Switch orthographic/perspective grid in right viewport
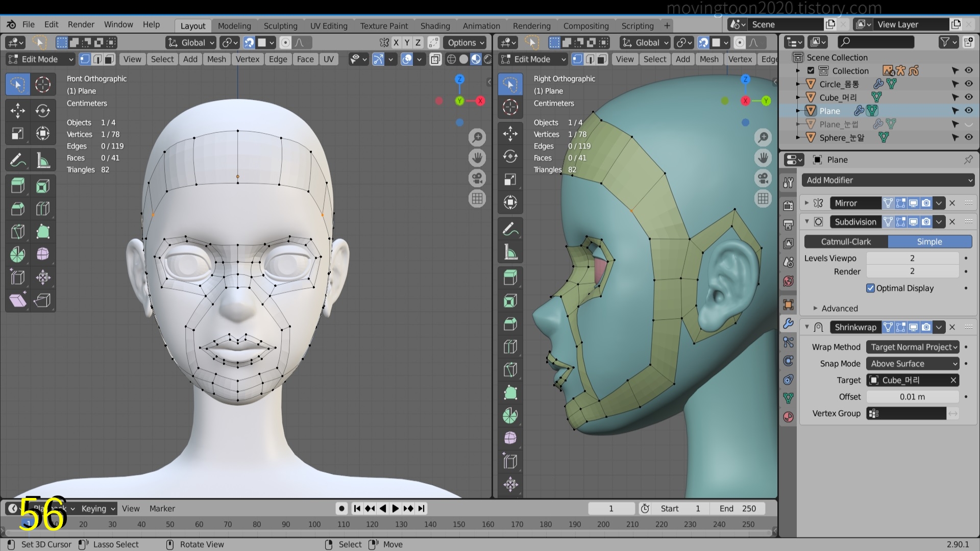 click(x=763, y=198)
